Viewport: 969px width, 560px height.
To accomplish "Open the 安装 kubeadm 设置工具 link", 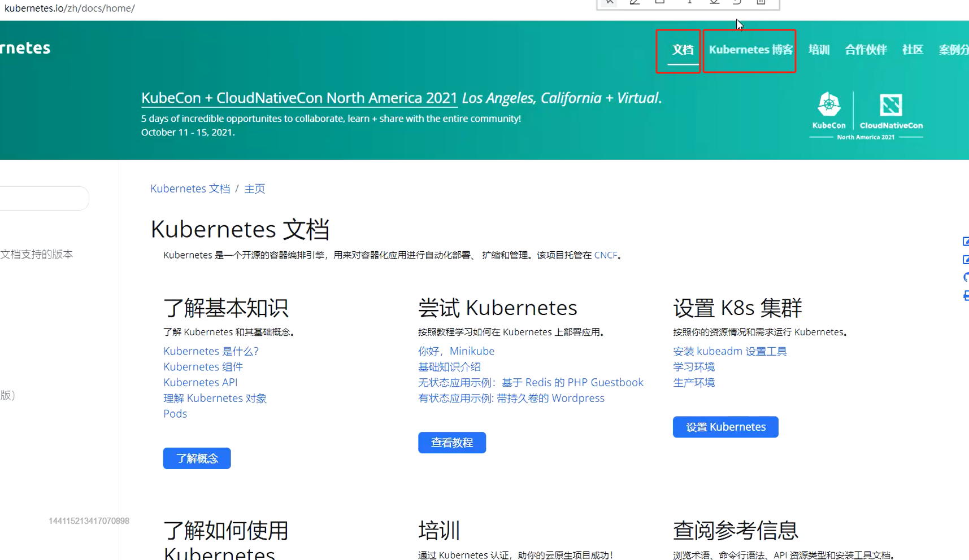I will pyautogui.click(x=729, y=351).
